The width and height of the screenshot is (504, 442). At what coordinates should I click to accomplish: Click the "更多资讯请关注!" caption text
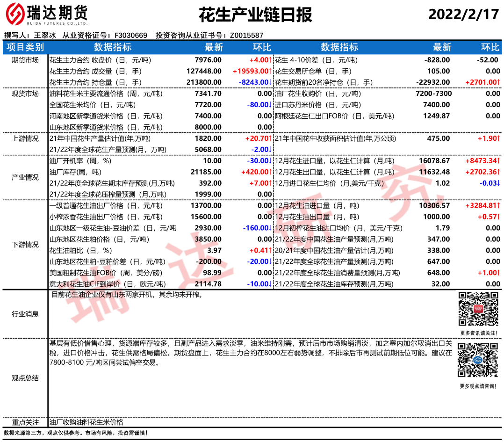click(478, 333)
